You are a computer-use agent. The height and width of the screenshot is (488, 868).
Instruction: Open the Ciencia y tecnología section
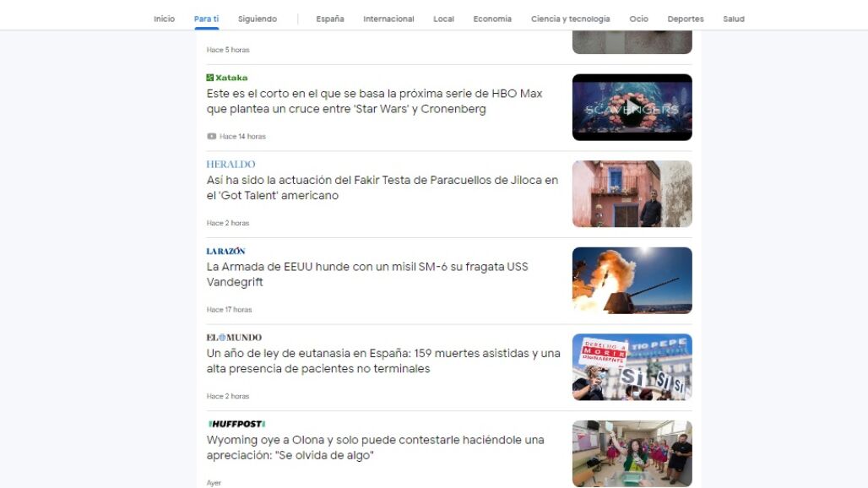(x=570, y=19)
